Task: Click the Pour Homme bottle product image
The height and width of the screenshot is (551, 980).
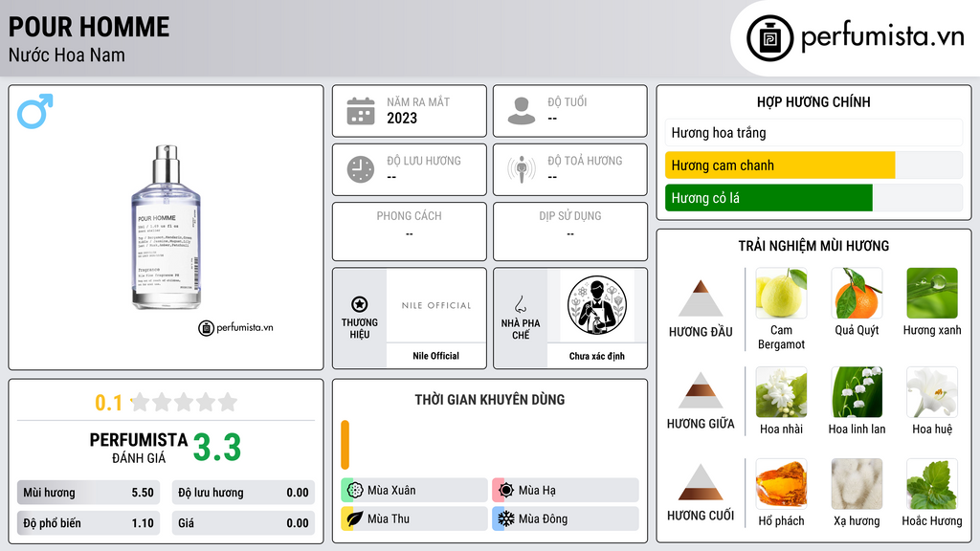Action: pos(166,227)
